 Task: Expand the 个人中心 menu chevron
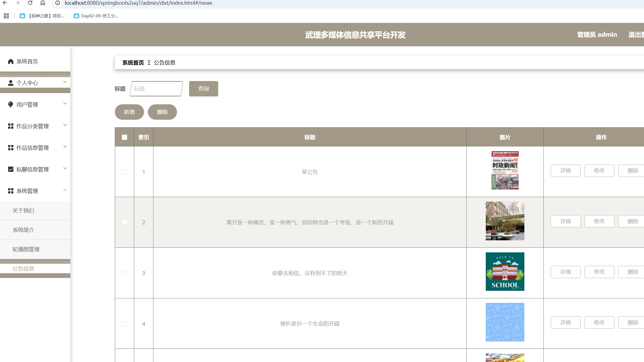pos(65,82)
